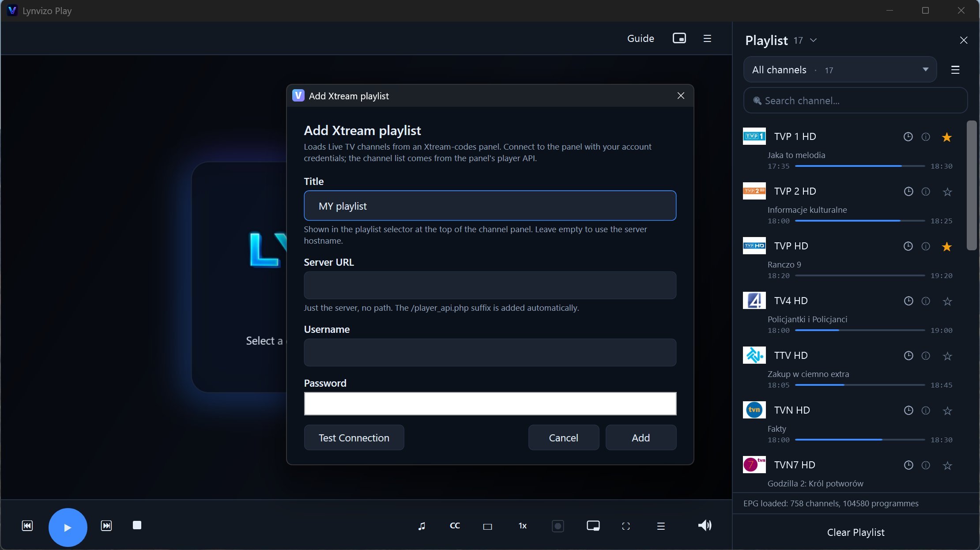Open CC subtitles selector
The width and height of the screenshot is (980, 550).
pyautogui.click(x=455, y=526)
